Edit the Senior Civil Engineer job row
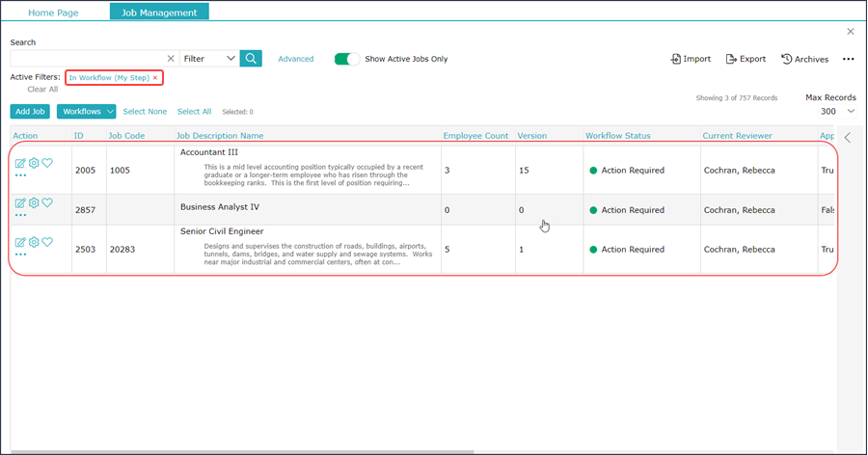 [x=20, y=243]
